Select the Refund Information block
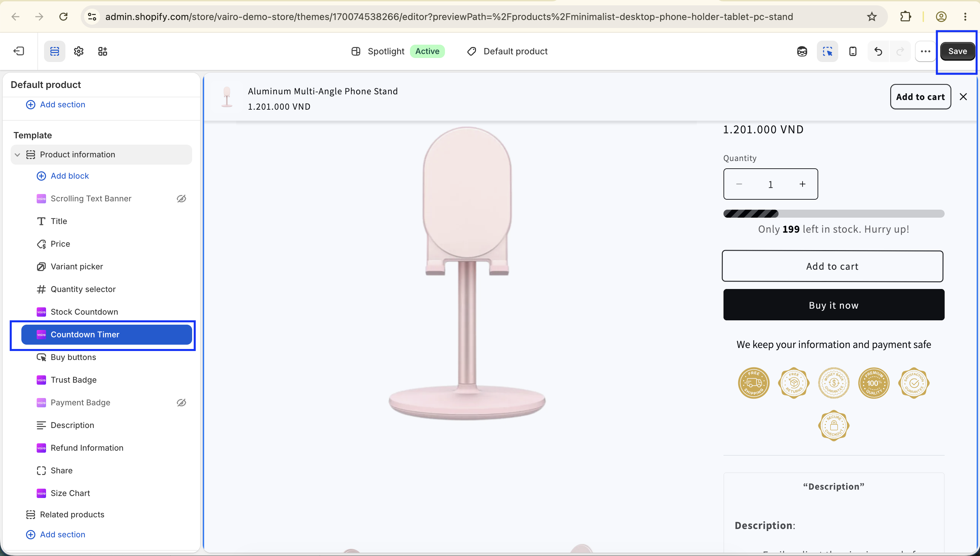 pyautogui.click(x=107, y=448)
